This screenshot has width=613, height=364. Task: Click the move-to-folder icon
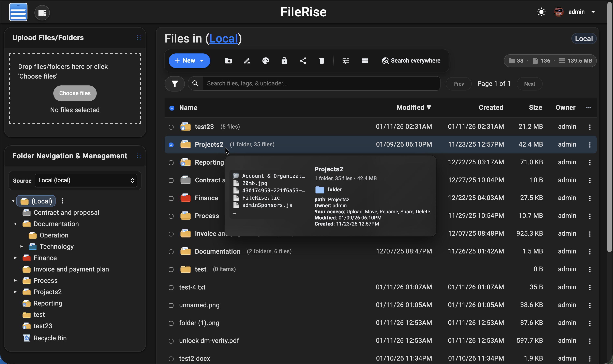pyautogui.click(x=228, y=61)
